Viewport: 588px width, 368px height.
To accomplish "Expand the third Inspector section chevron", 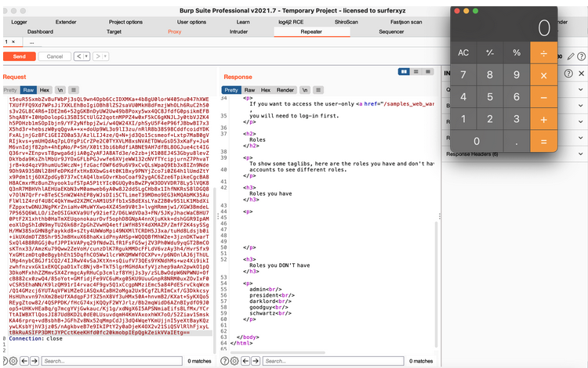I will (x=580, y=121).
